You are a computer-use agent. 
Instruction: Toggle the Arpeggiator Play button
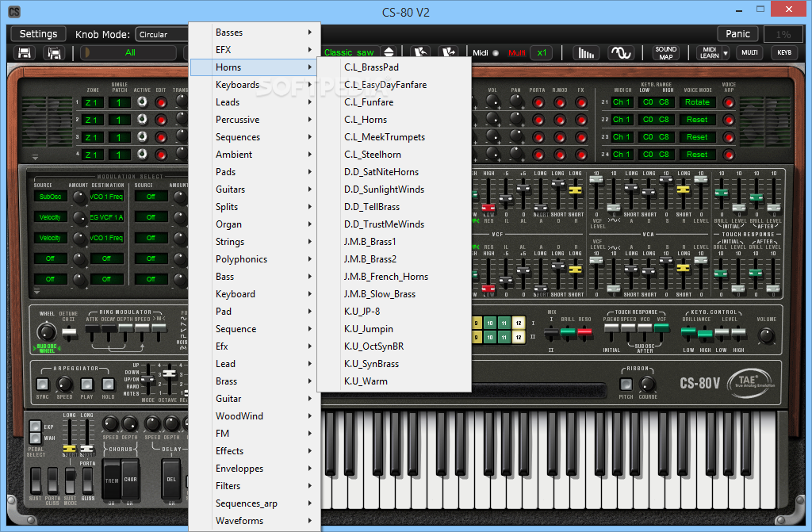86,385
